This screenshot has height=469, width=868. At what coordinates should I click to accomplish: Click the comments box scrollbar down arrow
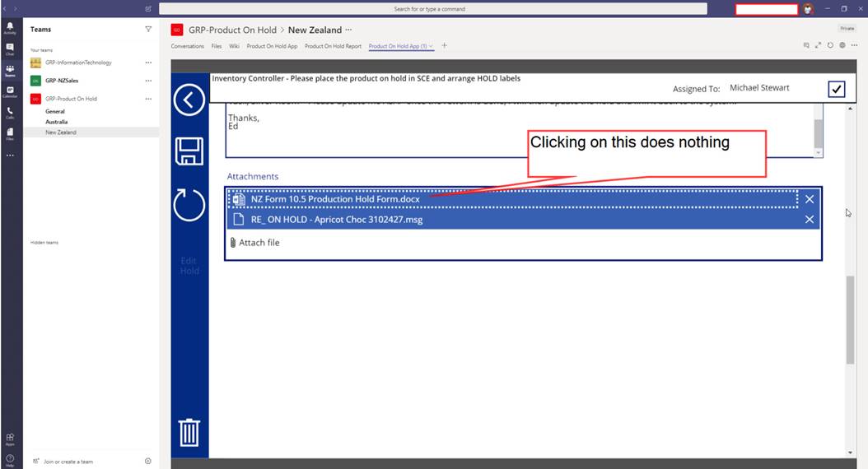[819, 153]
